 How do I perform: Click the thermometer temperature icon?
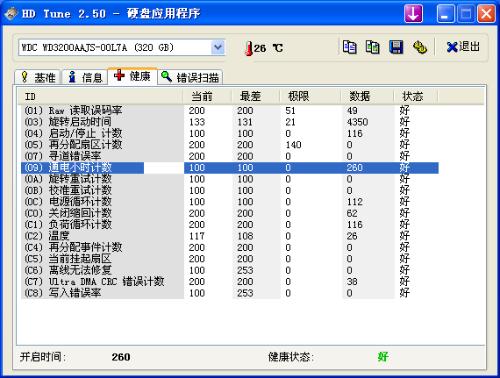248,48
